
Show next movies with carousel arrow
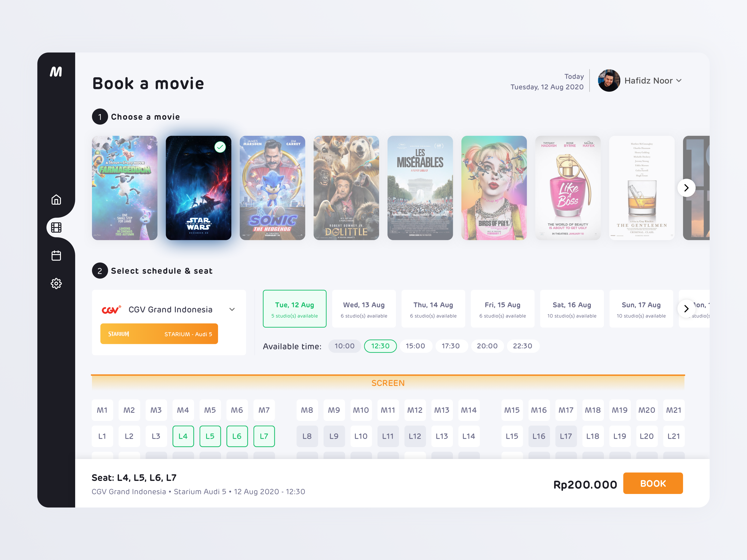pos(686,188)
